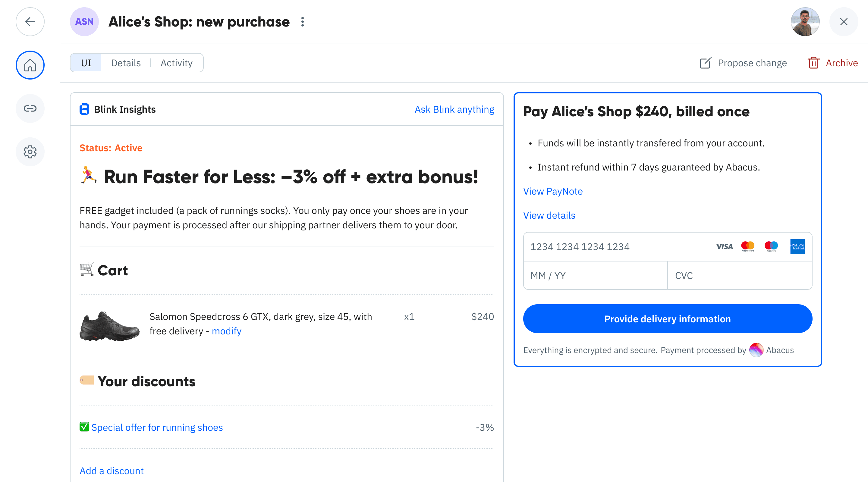Screen dimensions: 868x482
Task: Expand View details in the payment panel
Action: tap(549, 215)
